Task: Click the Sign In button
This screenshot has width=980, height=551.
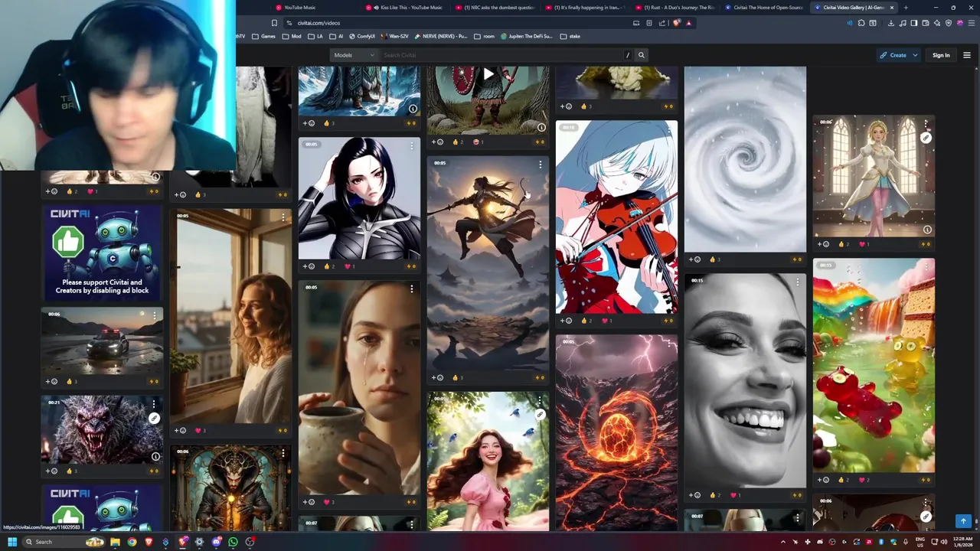Action: [941, 55]
